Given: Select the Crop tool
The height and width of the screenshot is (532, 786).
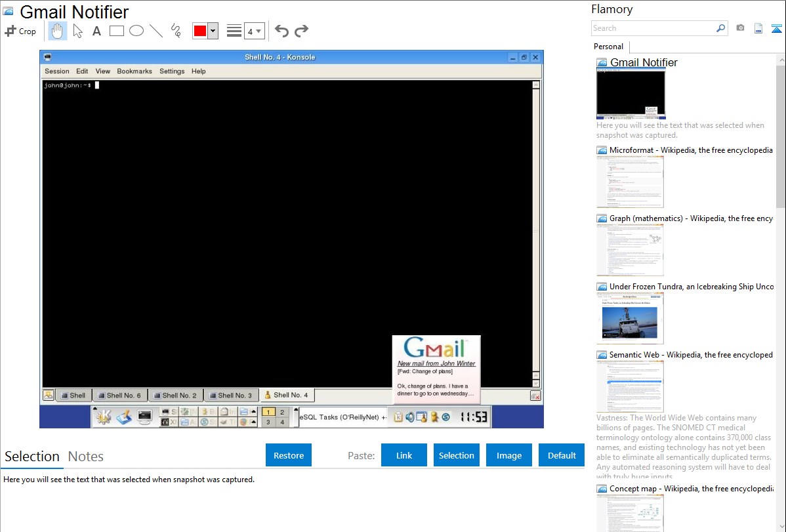Looking at the screenshot, I should point(20,31).
